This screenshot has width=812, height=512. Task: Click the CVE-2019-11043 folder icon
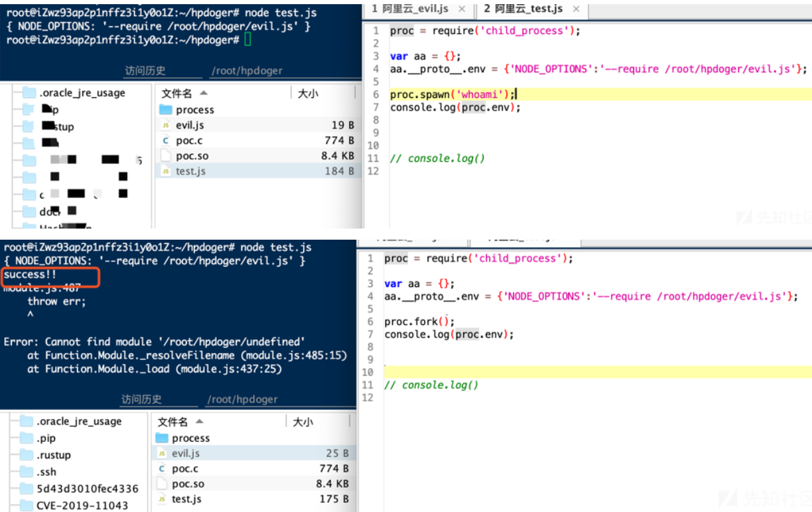click(26, 505)
